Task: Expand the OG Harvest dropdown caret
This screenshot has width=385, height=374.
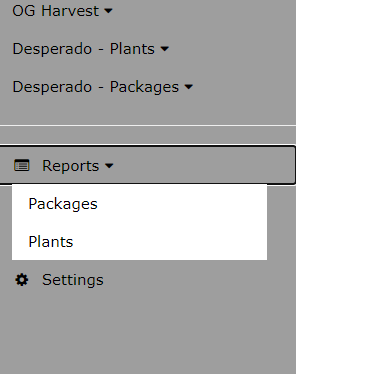Action: tap(108, 11)
